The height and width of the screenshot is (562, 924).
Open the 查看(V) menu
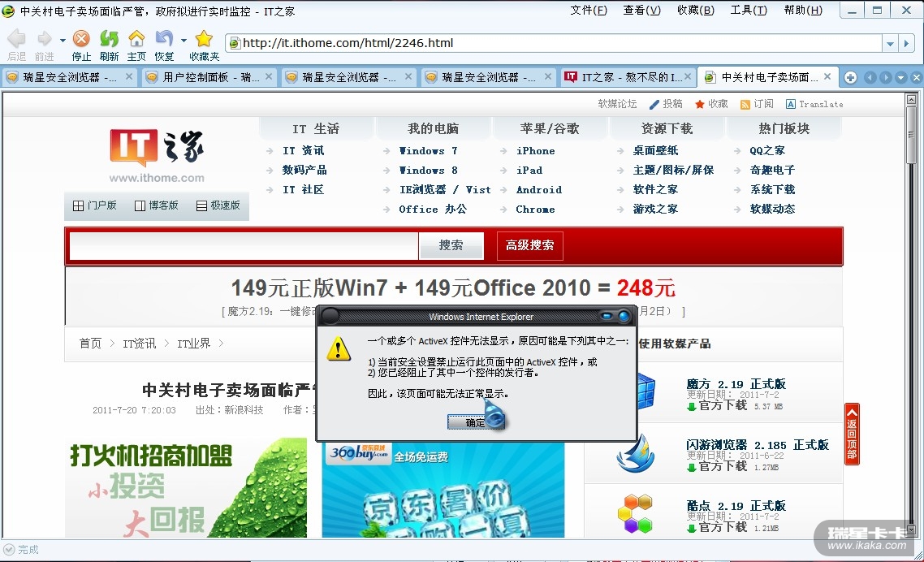(x=641, y=10)
